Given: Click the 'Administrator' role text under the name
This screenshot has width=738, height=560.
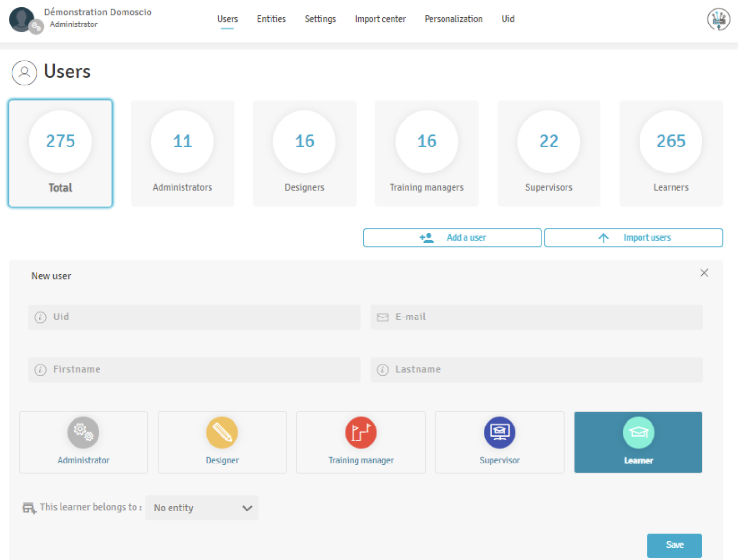Looking at the screenshot, I should [74, 24].
